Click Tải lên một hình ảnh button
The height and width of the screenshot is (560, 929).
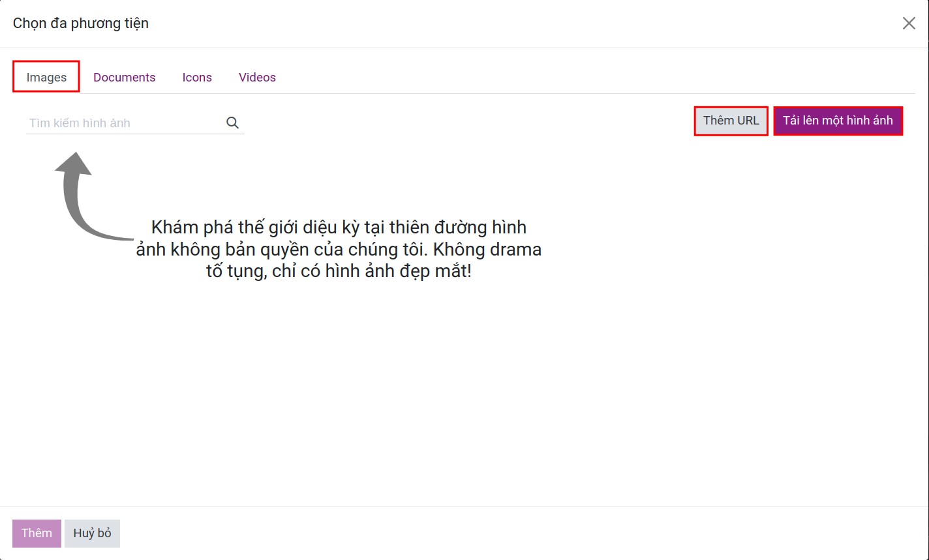coord(838,121)
